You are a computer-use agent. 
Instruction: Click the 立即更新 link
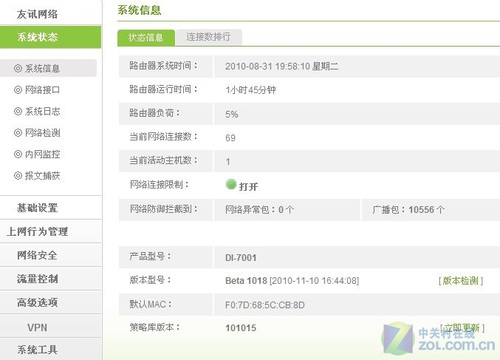(x=462, y=328)
